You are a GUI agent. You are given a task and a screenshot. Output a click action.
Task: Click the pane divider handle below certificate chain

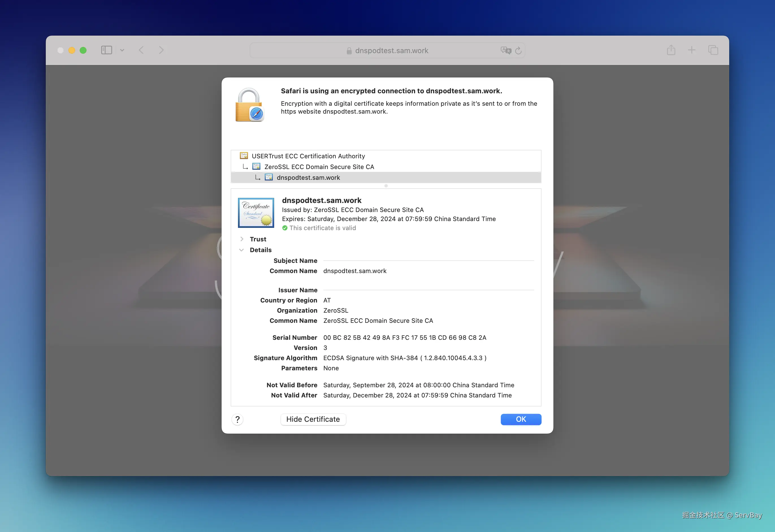point(386,186)
